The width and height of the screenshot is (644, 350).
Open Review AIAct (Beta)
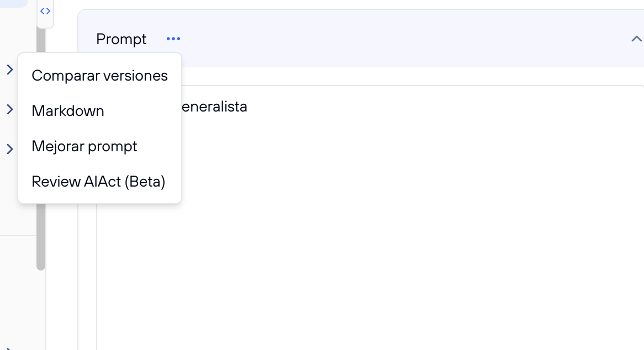click(x=98, y=182)
